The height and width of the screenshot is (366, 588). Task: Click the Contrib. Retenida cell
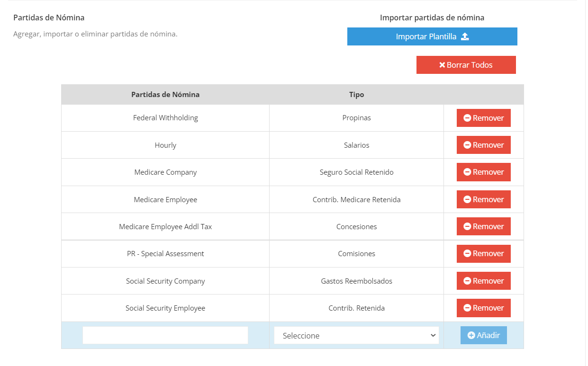(356, 308)
